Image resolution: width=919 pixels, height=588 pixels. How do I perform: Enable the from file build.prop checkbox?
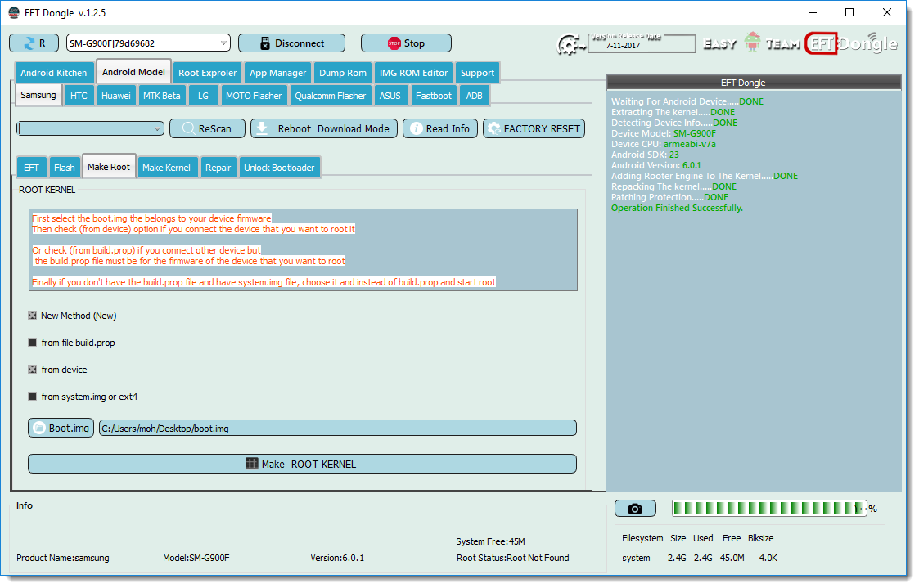[x=32, y=343]
